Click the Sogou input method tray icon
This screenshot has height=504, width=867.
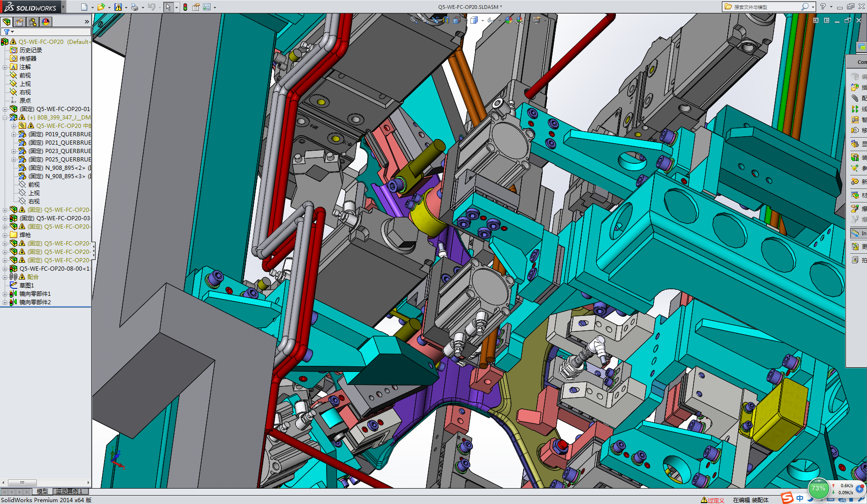pyautogui.click(x=787, y=498)
